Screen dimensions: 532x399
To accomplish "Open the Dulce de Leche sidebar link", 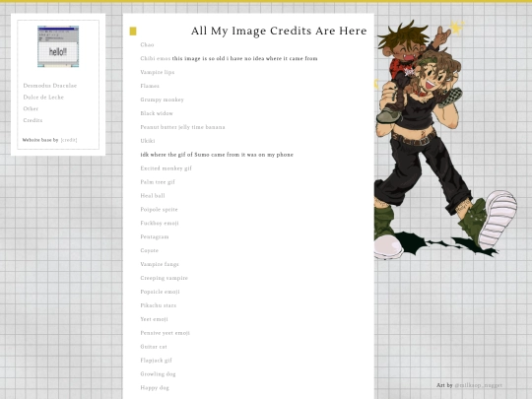I will point(43,97).
